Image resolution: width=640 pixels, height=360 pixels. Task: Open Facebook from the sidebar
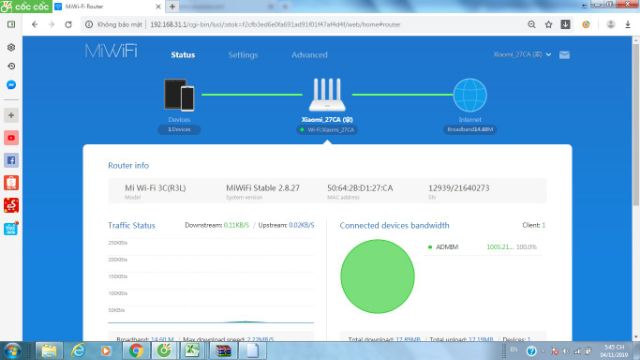tap(11, 160)
